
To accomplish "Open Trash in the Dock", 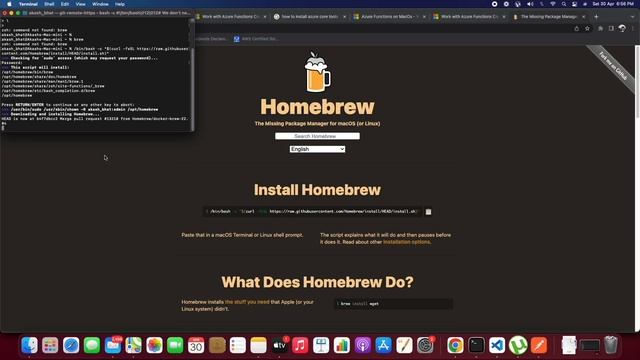I will coord(611,345).
